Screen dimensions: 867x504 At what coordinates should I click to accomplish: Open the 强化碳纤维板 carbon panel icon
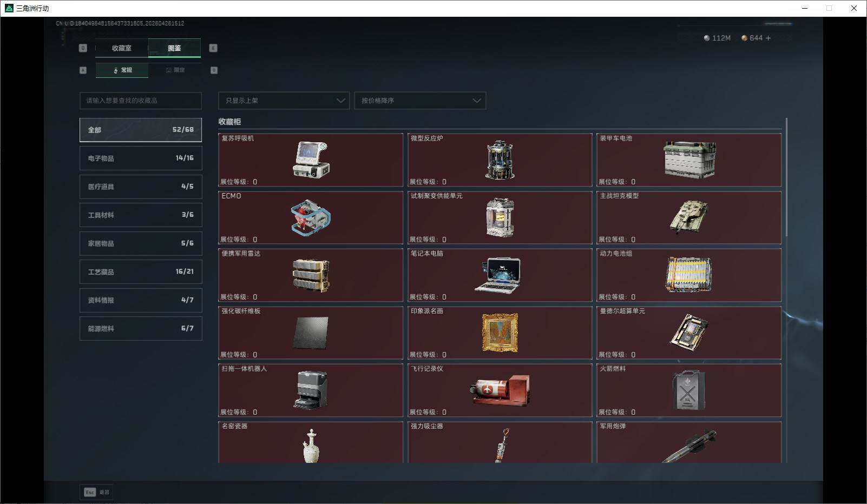[311, 333]
